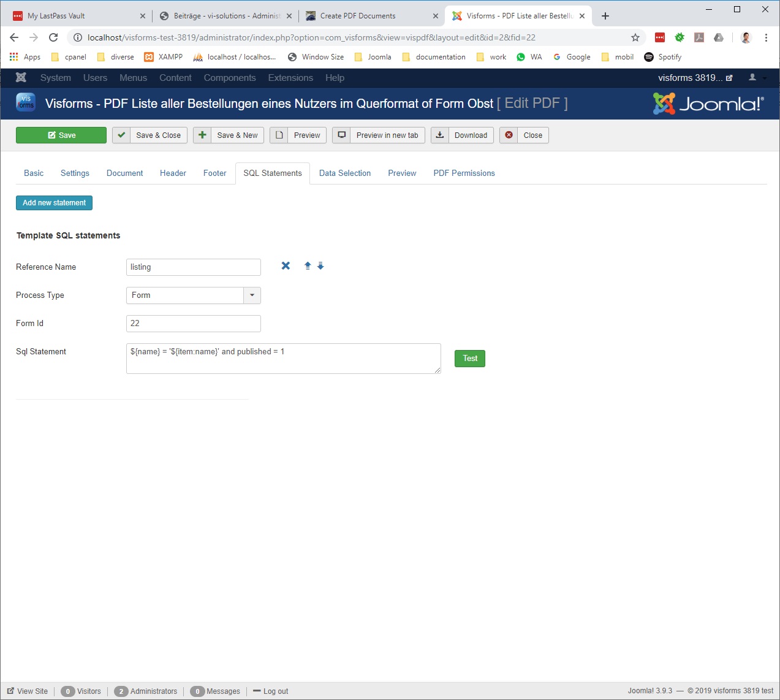The image size is (780, 700).
Task: Open the Extensions menu
Action: (x=290, y=78)
